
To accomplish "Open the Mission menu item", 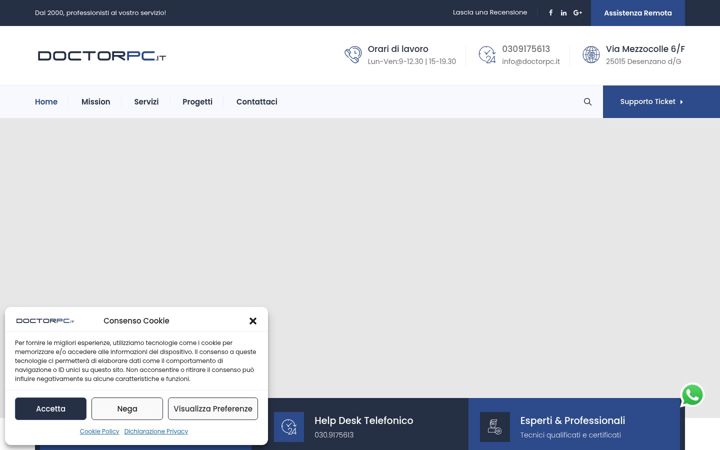I will click(x=96, y=101).
